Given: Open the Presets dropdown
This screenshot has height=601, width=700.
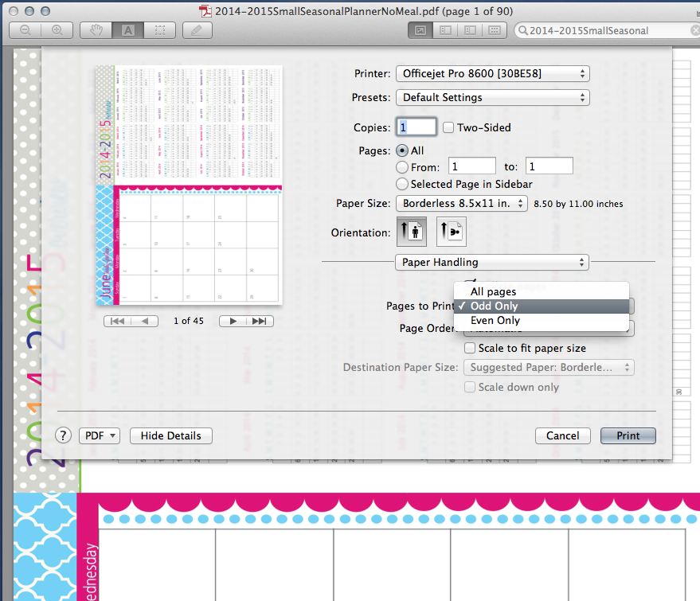Looking at the screenshot, I should (492, 99).
